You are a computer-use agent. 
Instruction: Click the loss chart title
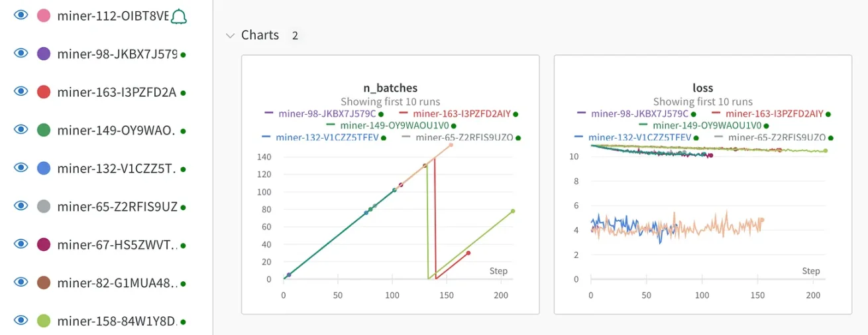point(702,88)
